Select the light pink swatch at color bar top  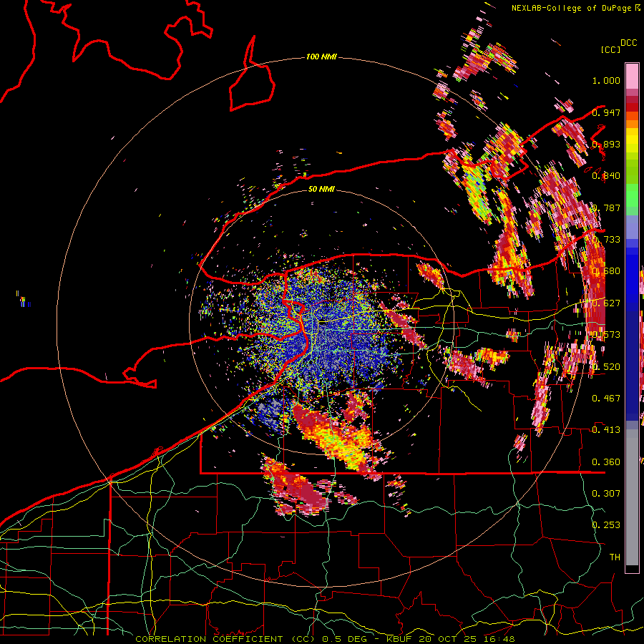[x=632, y=76]
